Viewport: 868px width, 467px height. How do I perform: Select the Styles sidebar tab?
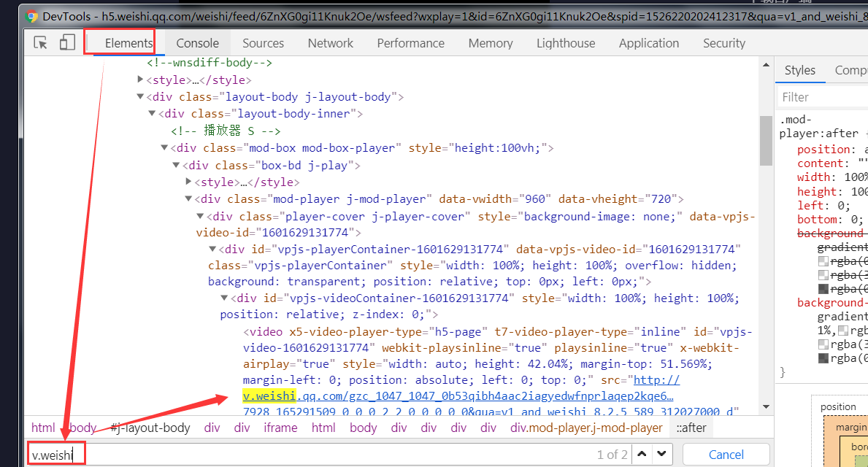pos(800,70)
